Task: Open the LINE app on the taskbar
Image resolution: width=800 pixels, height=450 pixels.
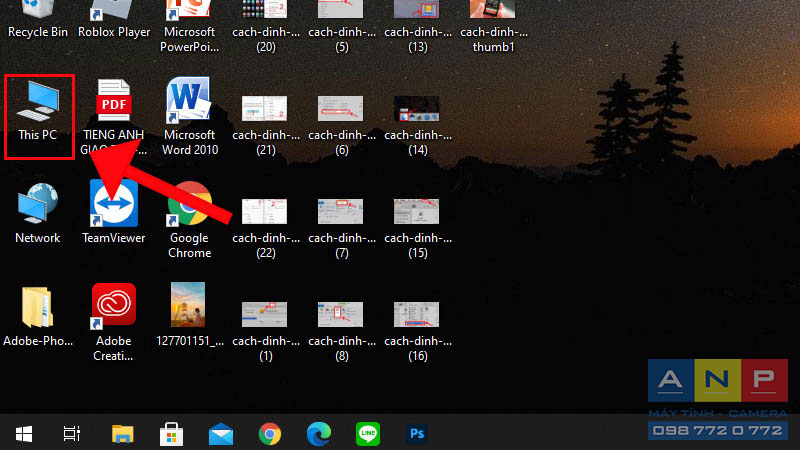Action: (x=368, y=434)
